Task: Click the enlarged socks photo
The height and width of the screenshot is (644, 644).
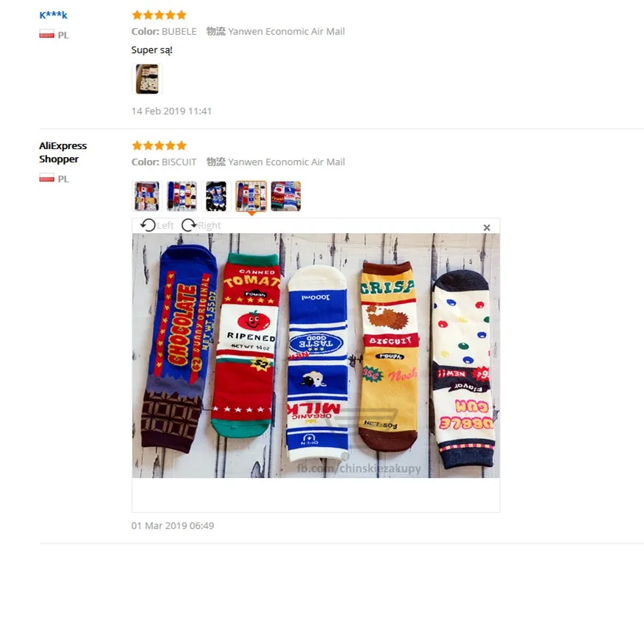Action: 316,356
